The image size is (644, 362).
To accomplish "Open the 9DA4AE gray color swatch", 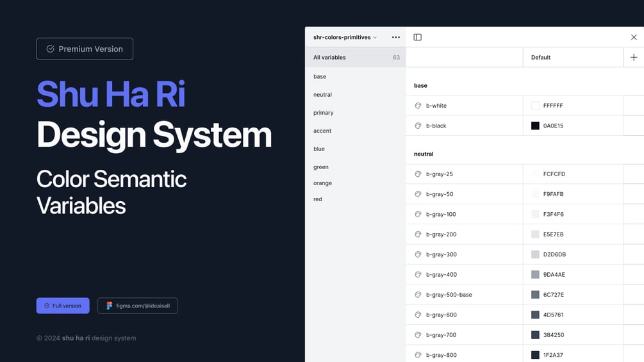I will point(535,275).
